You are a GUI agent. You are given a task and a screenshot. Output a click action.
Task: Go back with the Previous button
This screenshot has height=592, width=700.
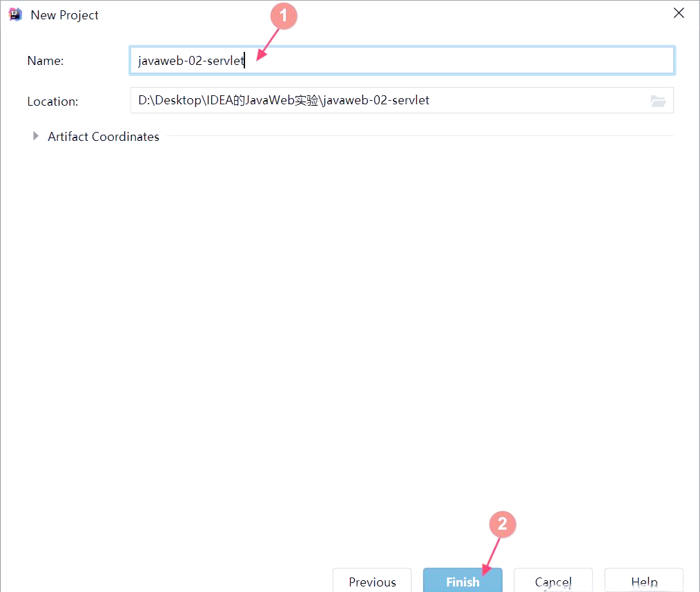coord(372,580)
